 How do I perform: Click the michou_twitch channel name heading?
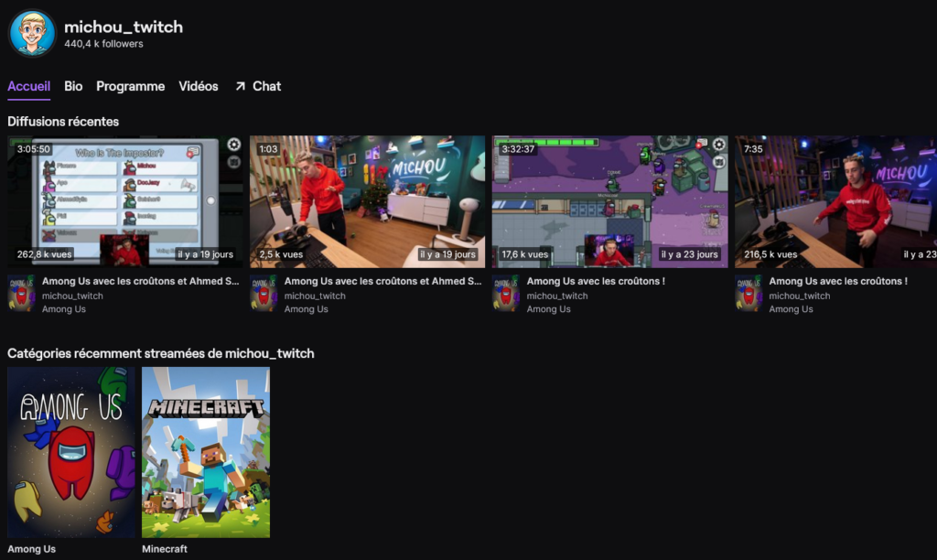coord(124,27)
